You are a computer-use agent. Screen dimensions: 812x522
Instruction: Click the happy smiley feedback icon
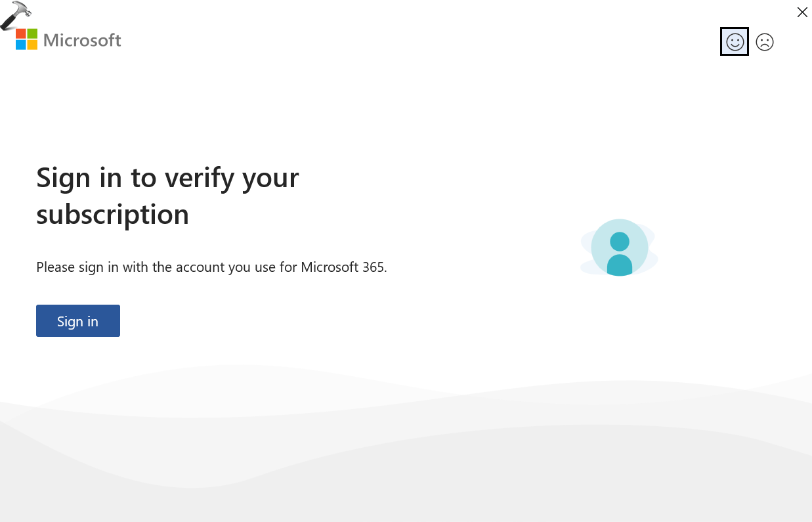(735, 42)
